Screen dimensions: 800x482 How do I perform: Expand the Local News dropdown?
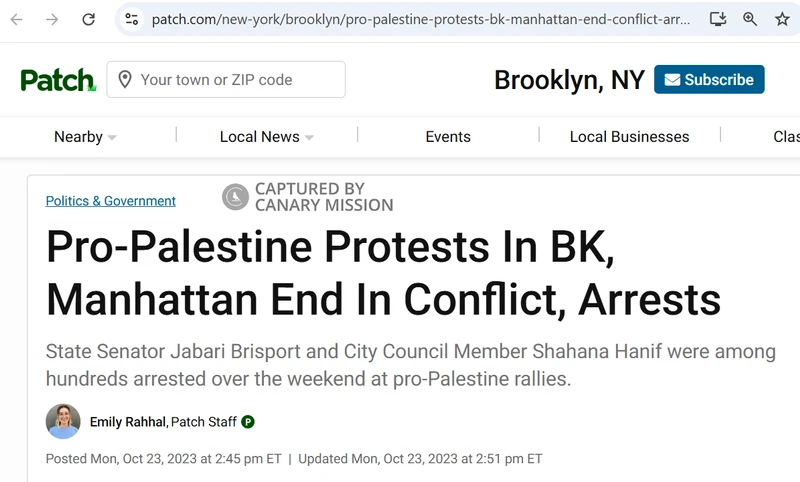pos(266,137)
